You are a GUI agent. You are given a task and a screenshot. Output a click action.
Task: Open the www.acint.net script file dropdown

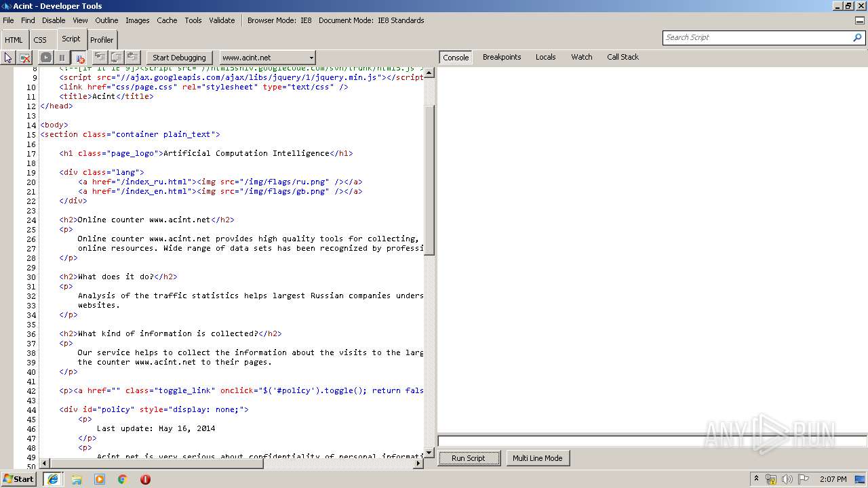pos(267,58)
